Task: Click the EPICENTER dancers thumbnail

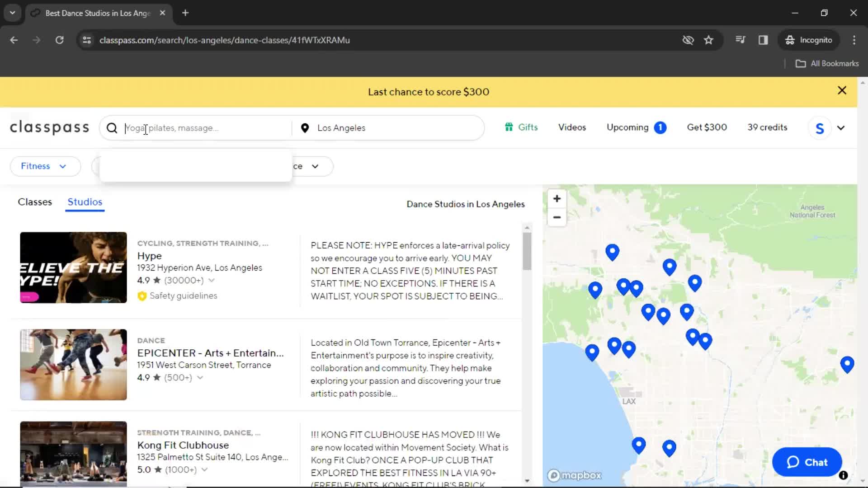Action: click(x=73, y=365)
